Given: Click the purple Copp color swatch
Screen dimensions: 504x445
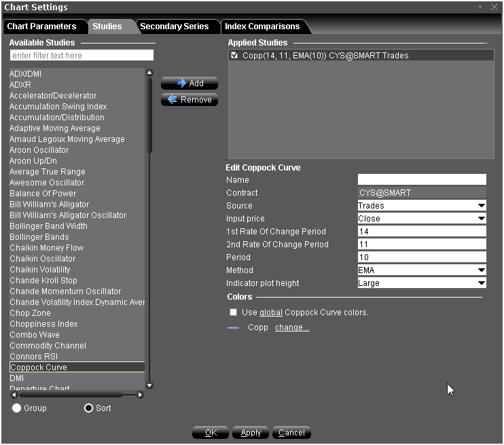Looking at the screenshot, I should click(x=234, y=327).
